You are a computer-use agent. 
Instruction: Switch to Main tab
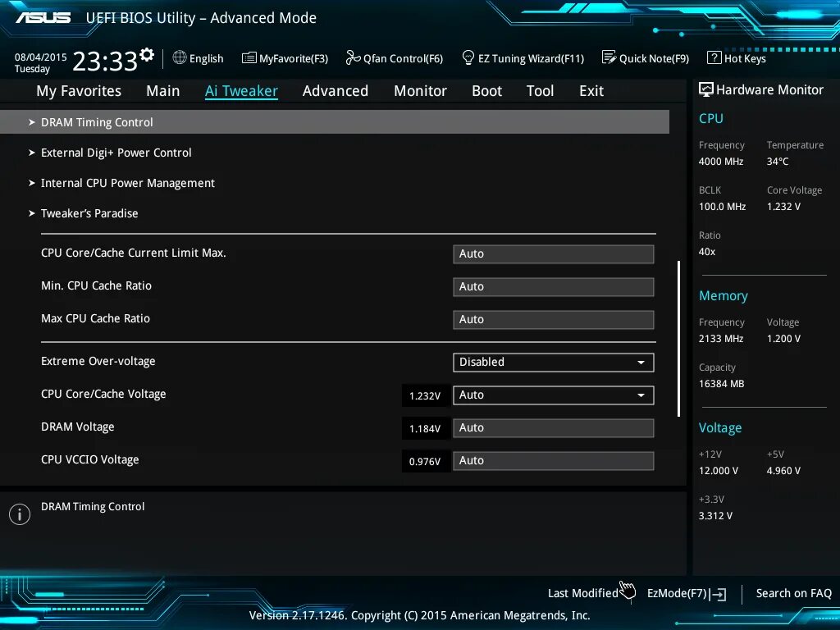tap(163, 91)
